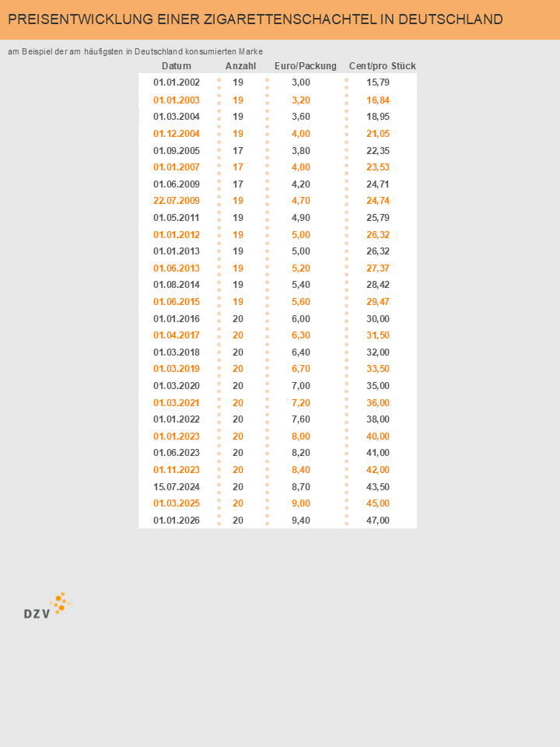560x747 pixels.
Task: Click the orange date 22.07.2009
Action: [177, 201]
